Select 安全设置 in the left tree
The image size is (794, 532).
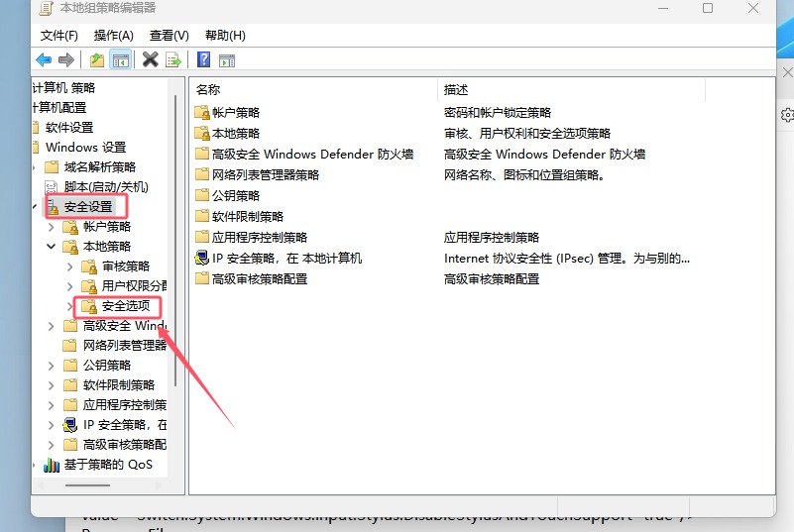tap(88, 206)
